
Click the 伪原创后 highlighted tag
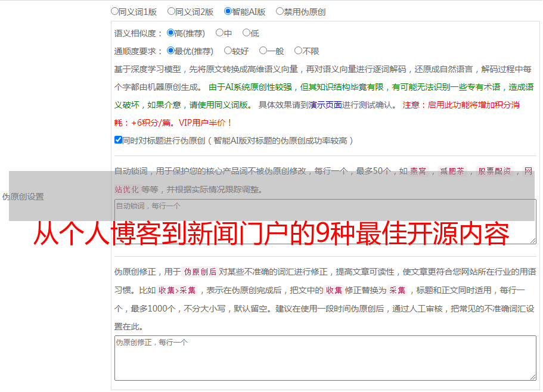point(200,272)
